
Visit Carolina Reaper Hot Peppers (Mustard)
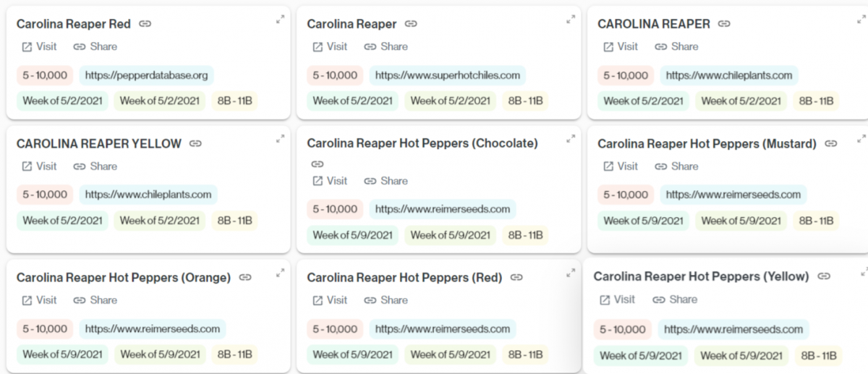coord(621,166)
